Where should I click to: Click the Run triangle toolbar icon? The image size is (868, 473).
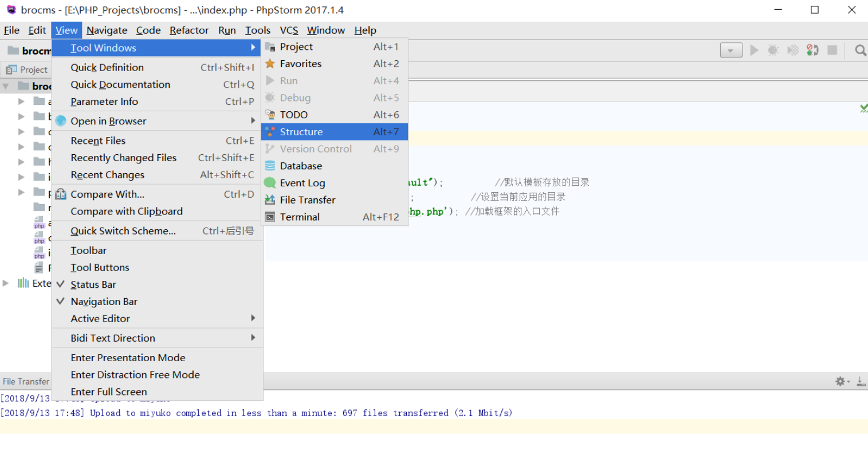click(755, 50)
